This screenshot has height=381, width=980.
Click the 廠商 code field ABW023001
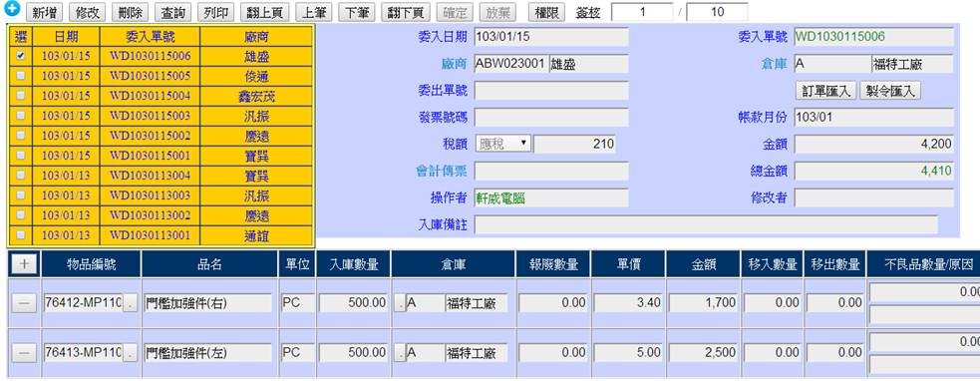tap(511, 64)
